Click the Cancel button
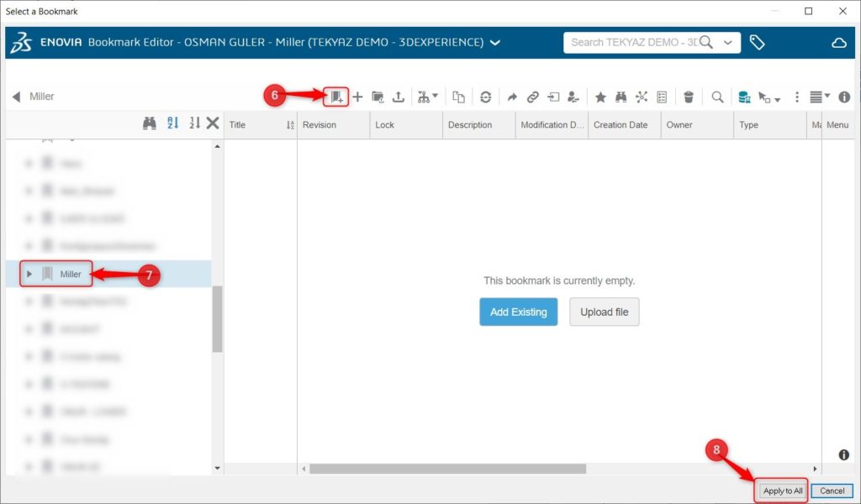 coord(832,491)
